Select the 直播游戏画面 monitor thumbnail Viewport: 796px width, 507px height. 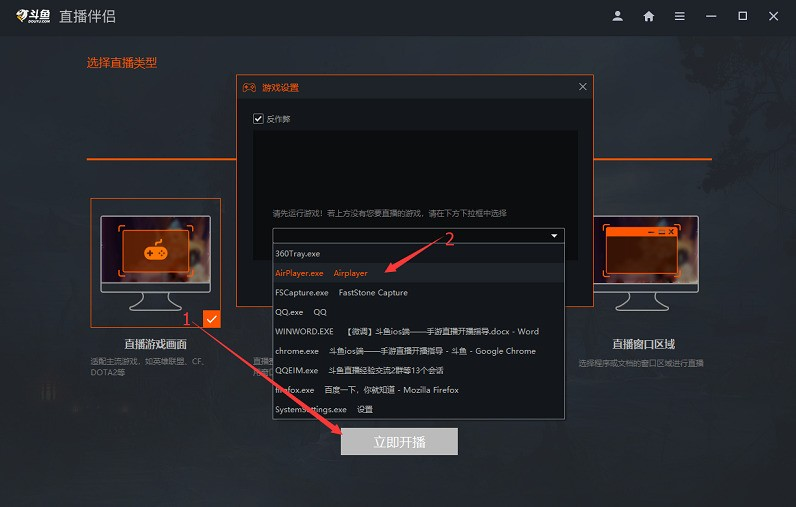click(155, 256)
